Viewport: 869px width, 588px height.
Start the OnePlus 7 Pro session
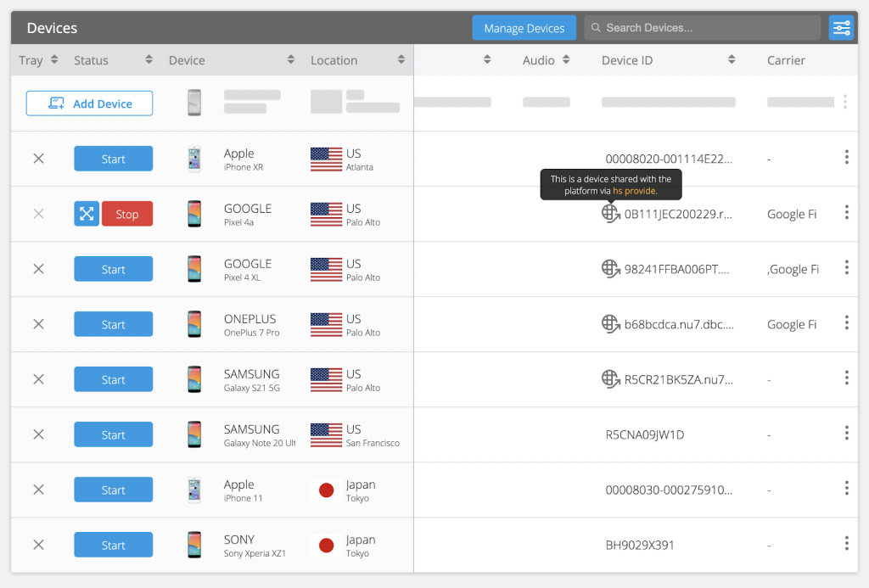[x=113, y=324]
